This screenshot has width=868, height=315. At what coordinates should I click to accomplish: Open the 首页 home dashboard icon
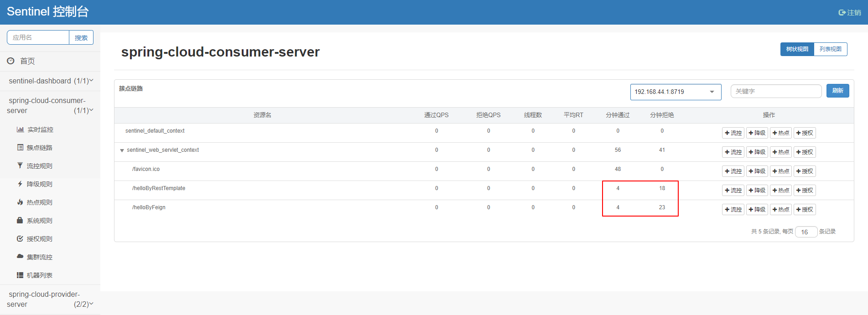tap(10, 61)
